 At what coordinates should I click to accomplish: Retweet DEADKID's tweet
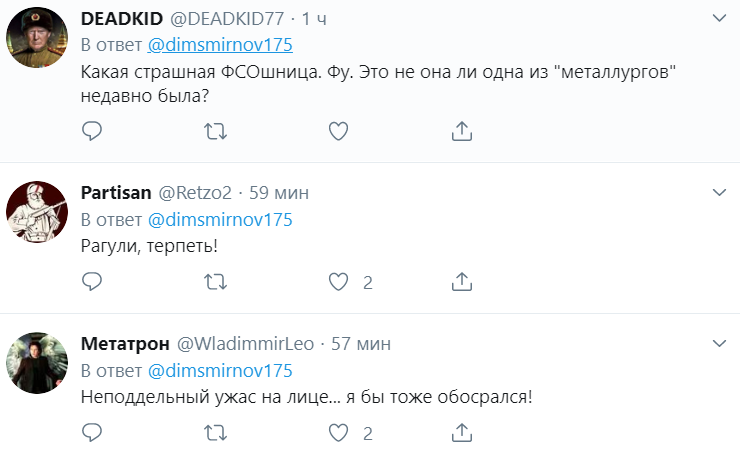click(x=214, y=131)
